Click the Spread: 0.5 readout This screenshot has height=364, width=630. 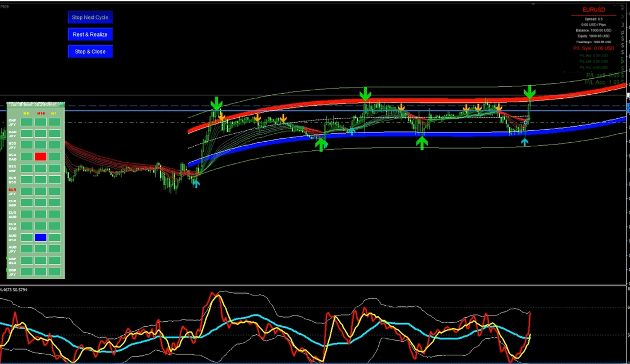[594, 19]
